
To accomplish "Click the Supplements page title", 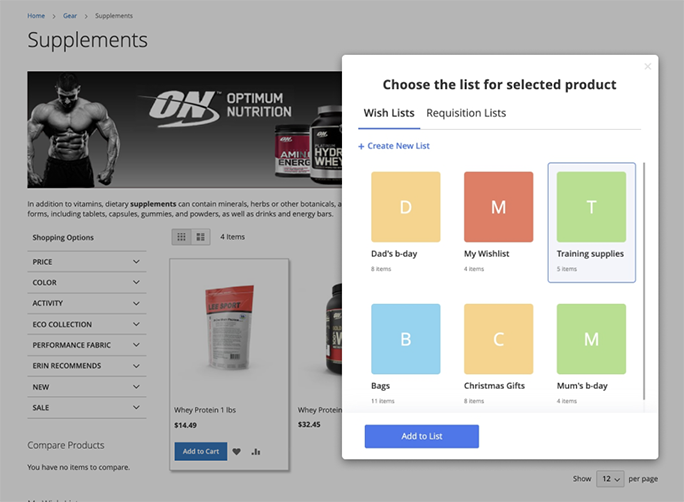I will point(88,40).
